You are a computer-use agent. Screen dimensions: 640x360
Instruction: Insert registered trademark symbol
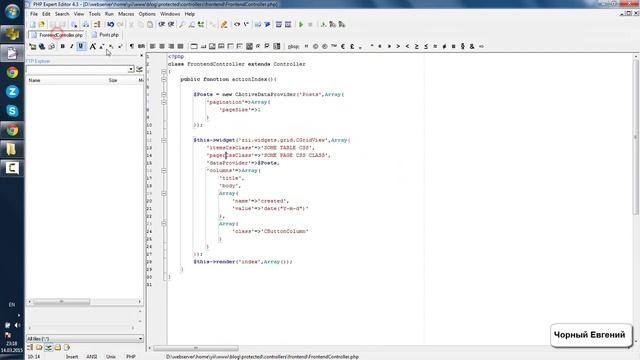coord(324,47)
